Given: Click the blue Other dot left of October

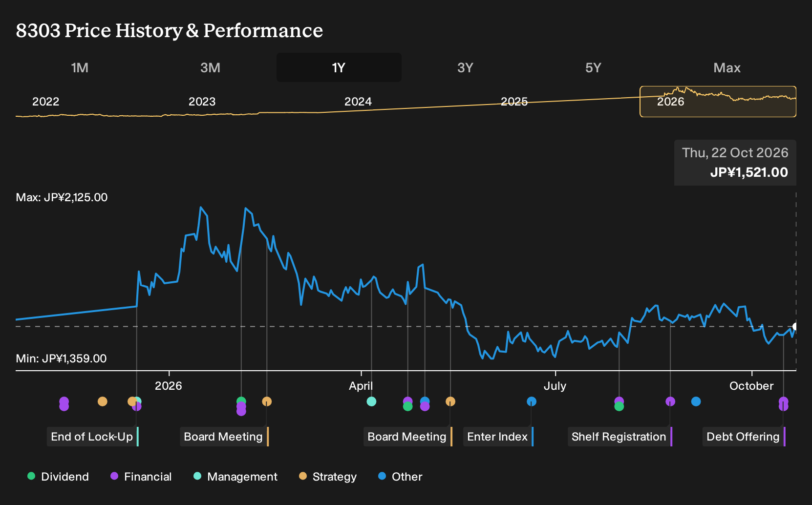Looking at the screenshot, I should coord(696,401).
